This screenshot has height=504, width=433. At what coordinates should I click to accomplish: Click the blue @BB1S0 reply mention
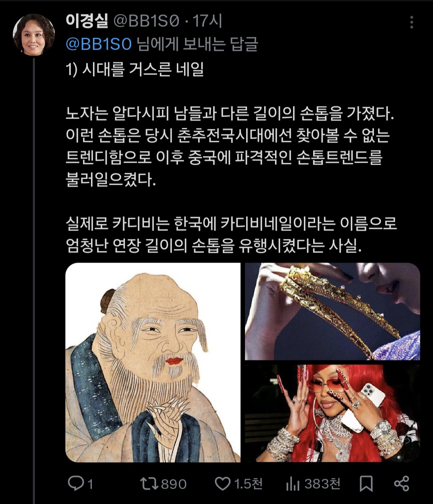click(x=99, y=44)
